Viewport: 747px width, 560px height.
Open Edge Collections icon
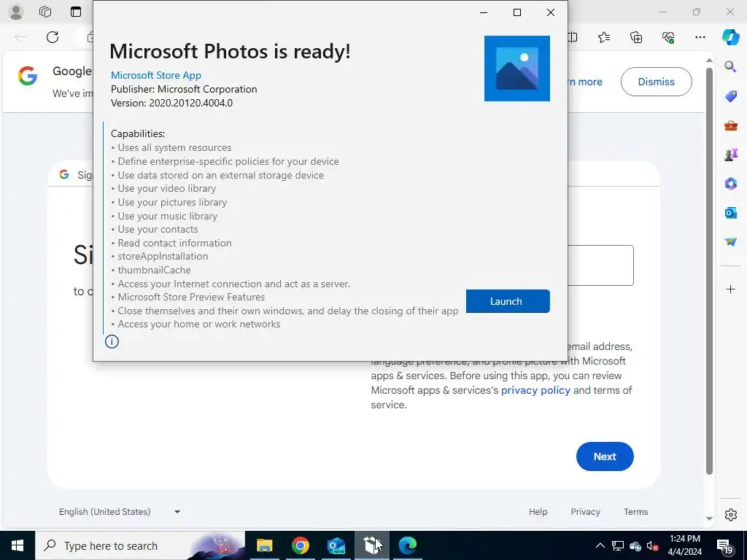point(636,37)
